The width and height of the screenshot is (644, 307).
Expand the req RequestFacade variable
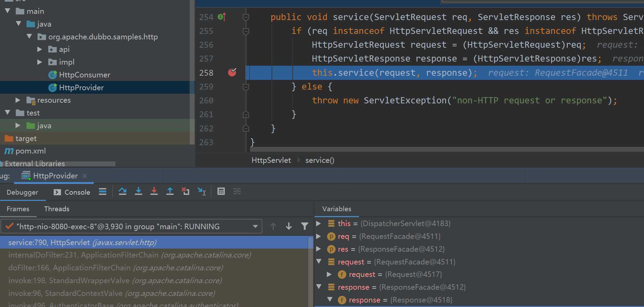(x=319, y=236)
